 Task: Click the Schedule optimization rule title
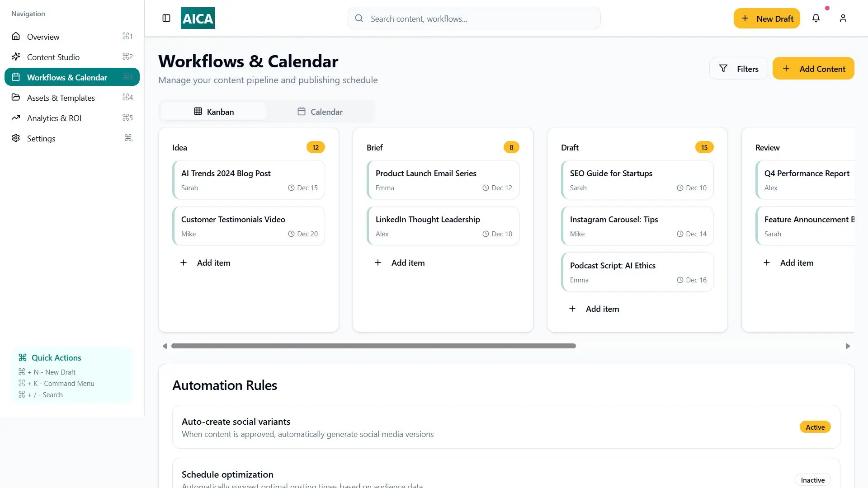point(227,474)
